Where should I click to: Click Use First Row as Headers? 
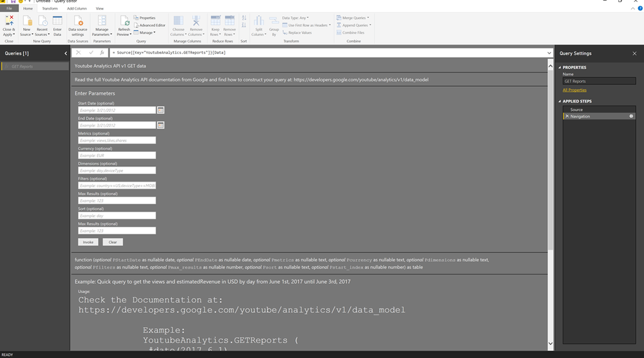tap(306, 25)
